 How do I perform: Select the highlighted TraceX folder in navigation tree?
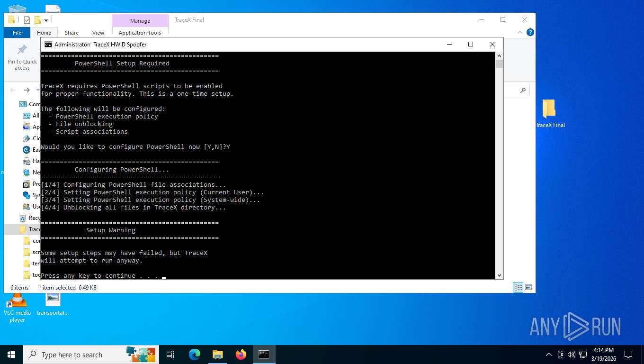22,229
